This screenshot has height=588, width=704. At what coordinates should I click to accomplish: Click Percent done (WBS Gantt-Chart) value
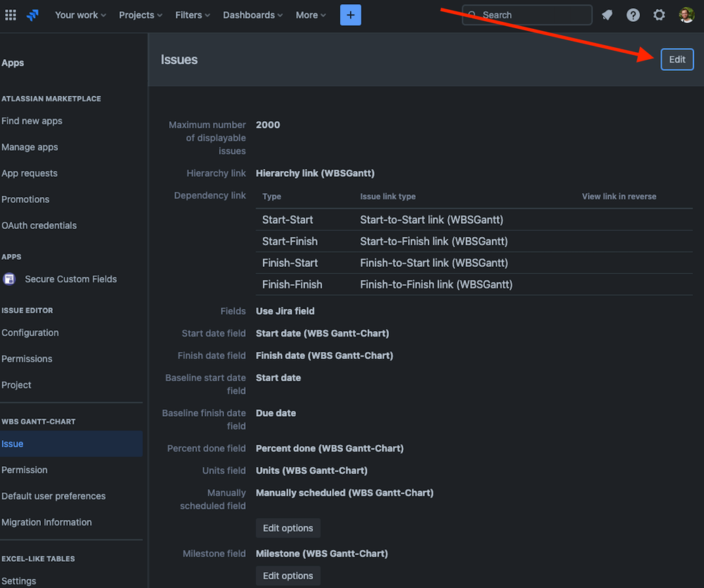pos(330,449)
